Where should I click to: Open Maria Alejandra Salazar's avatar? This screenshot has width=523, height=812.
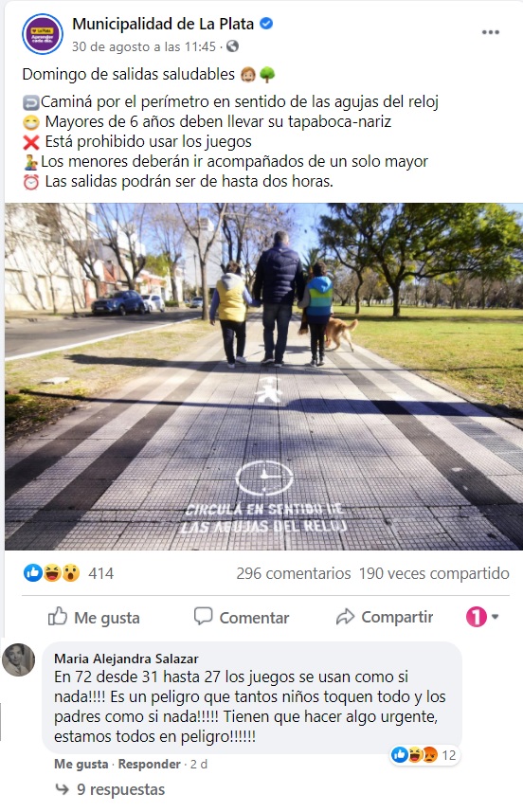pyautogui.click(x=19, y=659)
